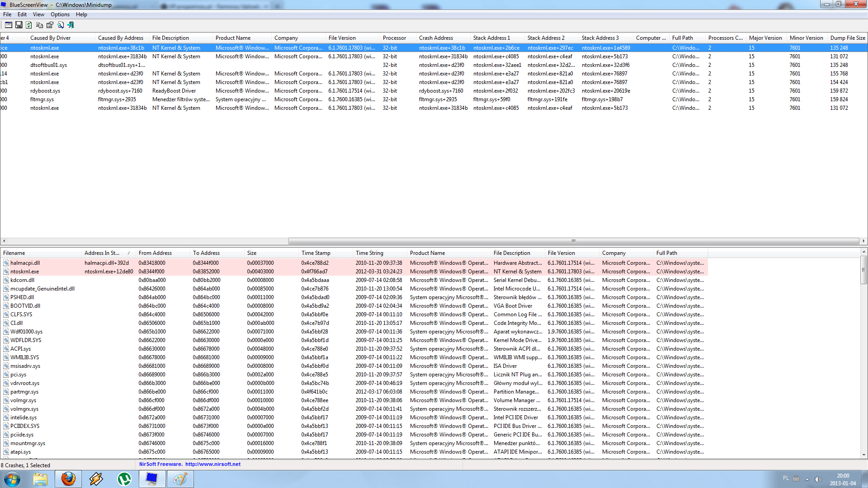
Task: Open the Properties toolbar icon
Action: pos(50,25)
